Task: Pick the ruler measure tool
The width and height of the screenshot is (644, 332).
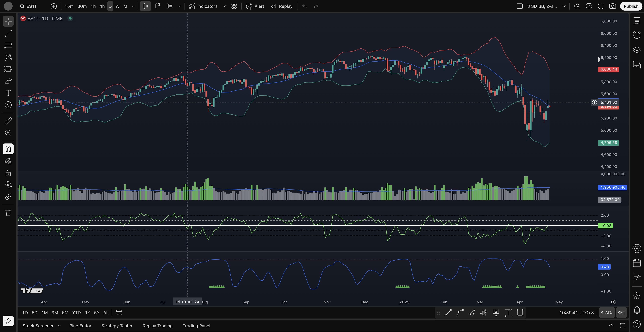Action: click(x=8, y=121)
